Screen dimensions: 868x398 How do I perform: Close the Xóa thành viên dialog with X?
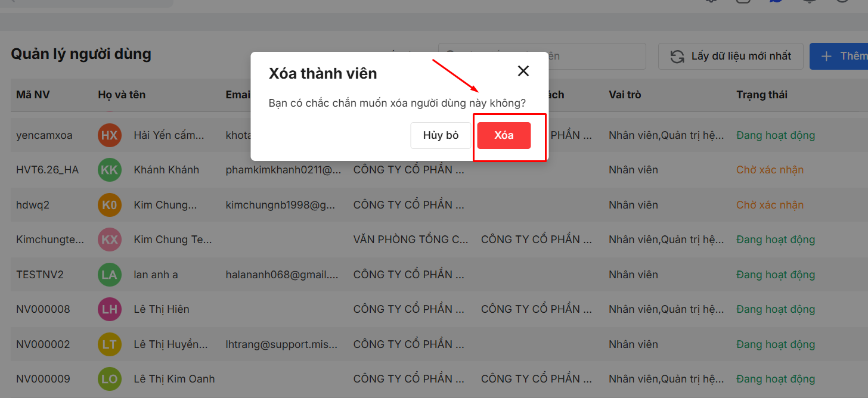click(x=523, y=71)
